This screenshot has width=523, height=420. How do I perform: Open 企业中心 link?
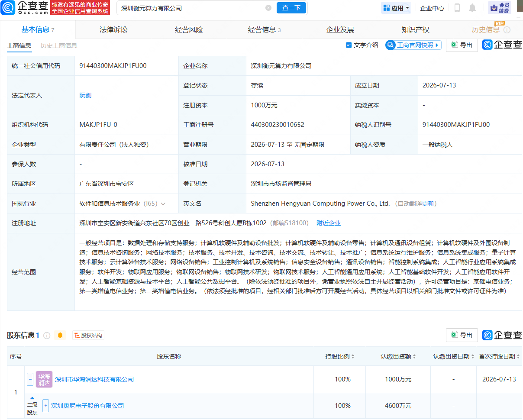click(432, 8)
